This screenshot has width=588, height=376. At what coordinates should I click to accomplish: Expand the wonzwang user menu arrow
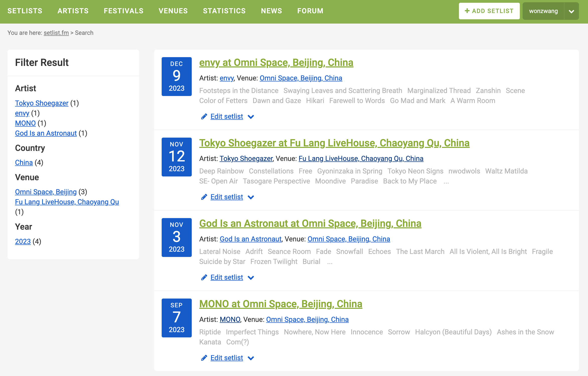(571, 11)
